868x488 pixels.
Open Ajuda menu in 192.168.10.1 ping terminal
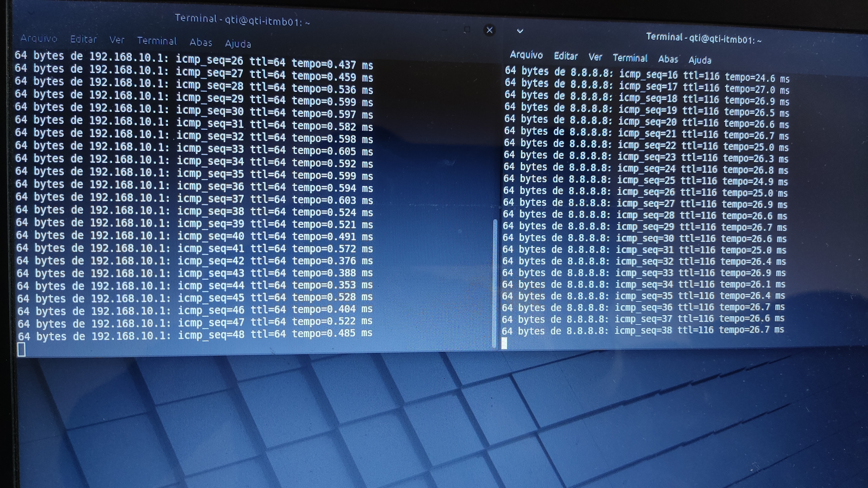(x=238, y=44)
